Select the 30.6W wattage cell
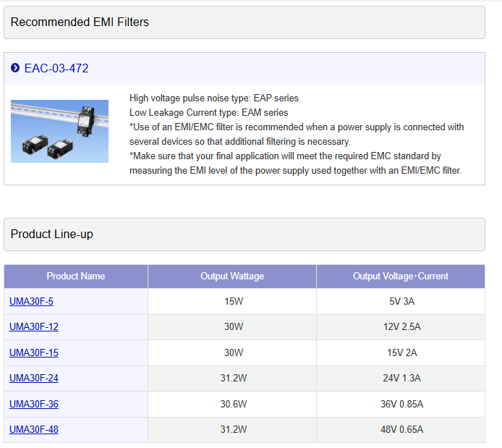The height and width of the screenshot is (448, 502). click(x=233, y=404)
